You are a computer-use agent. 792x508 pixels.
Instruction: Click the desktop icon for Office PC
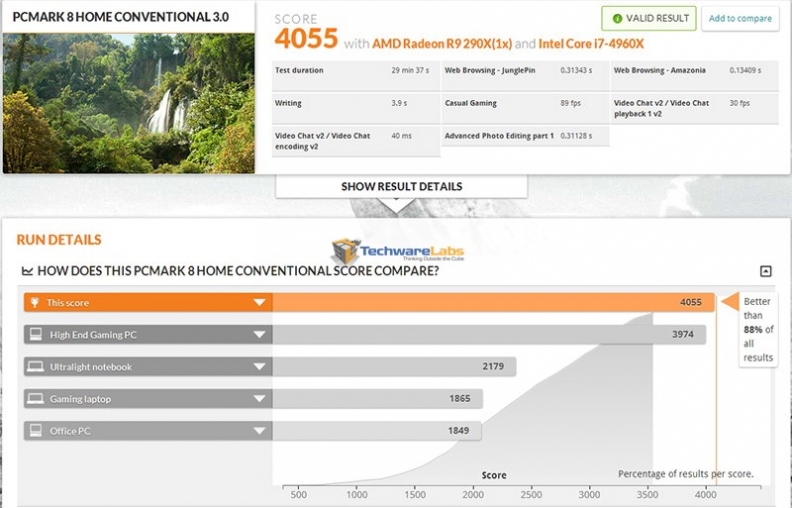pyautogui.click(x=35, y=431)
